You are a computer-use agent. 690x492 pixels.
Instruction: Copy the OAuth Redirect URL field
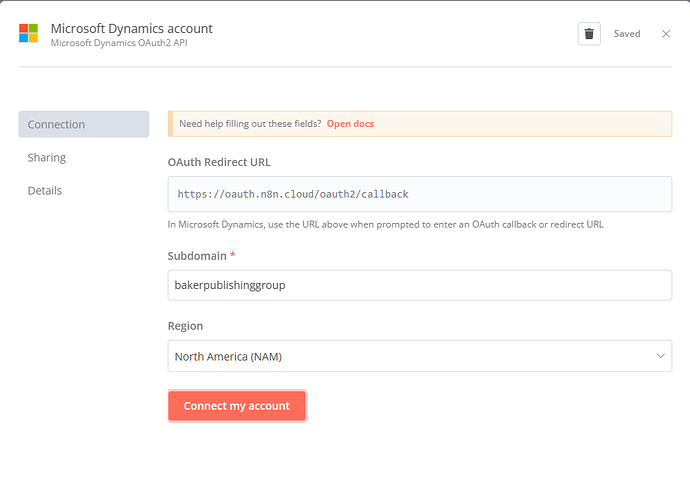(420, 194)
